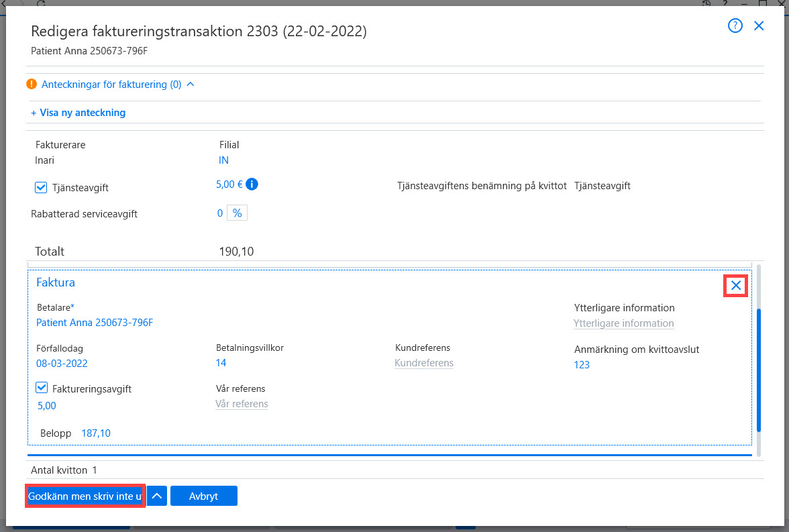Click the Totalt value 190,10
The width and height of the screenshot is (789, 532).
coord(236,252)
